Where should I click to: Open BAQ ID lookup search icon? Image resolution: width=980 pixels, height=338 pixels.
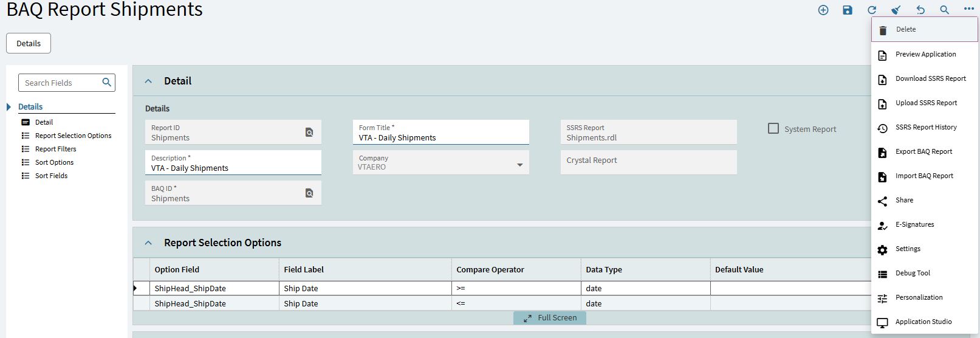tap(309, 193)
